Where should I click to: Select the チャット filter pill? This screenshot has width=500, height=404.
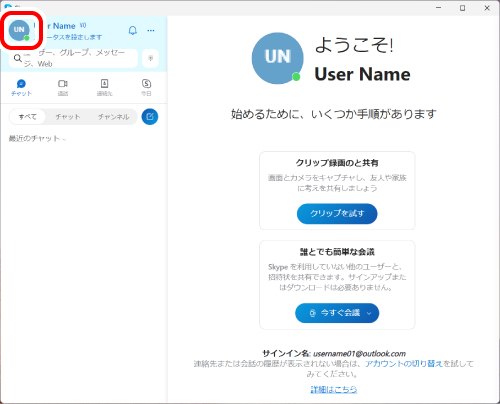tap(68, 117)
